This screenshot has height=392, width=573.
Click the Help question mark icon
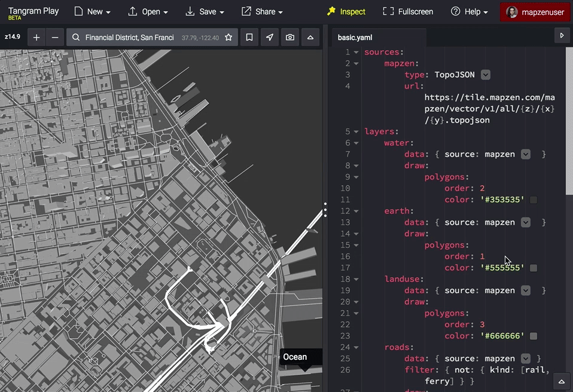point(455,11)
